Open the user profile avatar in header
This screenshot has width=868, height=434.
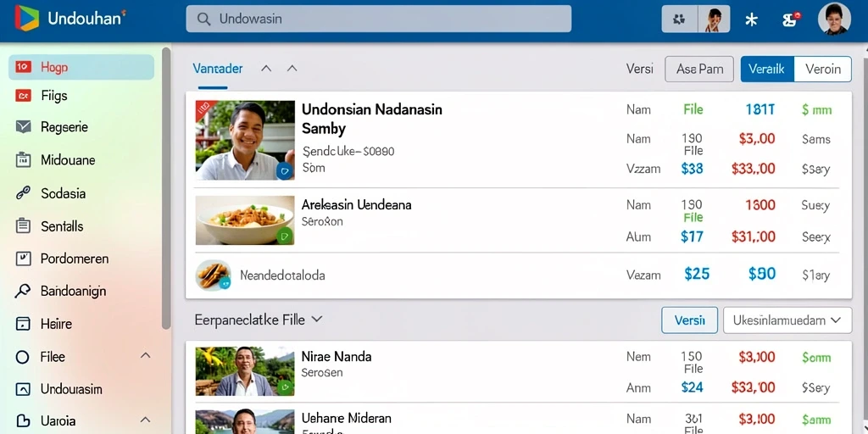[x=834, y=19]
